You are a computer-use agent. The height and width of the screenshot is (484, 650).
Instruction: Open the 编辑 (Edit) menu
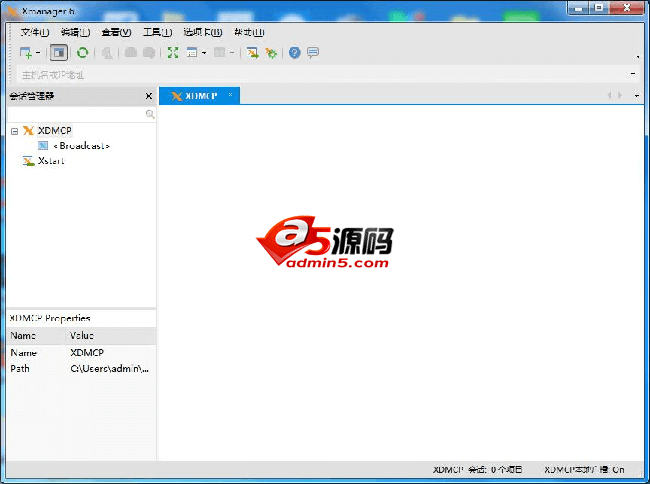[75, 32]
